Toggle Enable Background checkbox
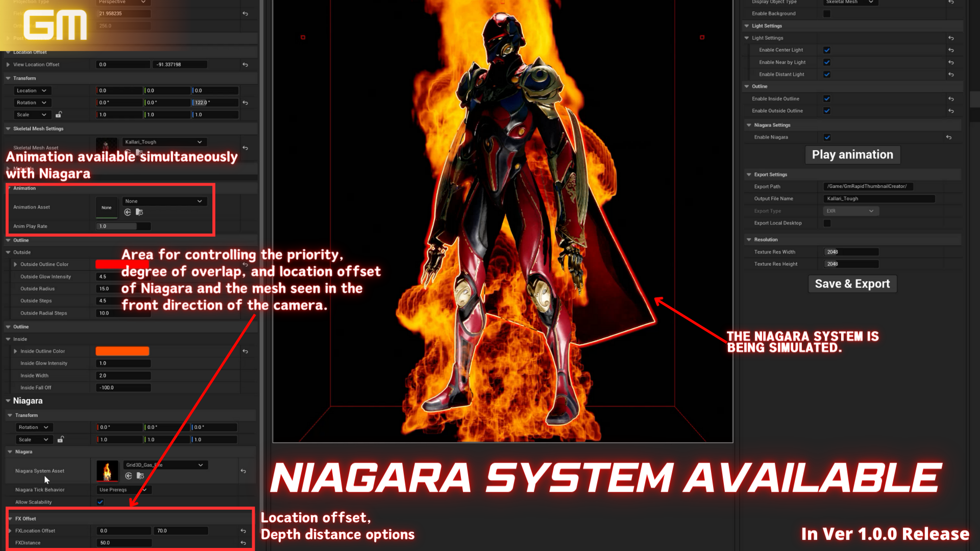This screenshot has width=980, height=551. 827,14
